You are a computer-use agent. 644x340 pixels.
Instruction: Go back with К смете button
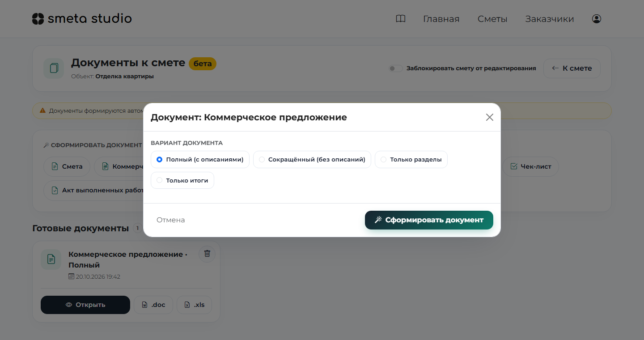pos(572,68)
